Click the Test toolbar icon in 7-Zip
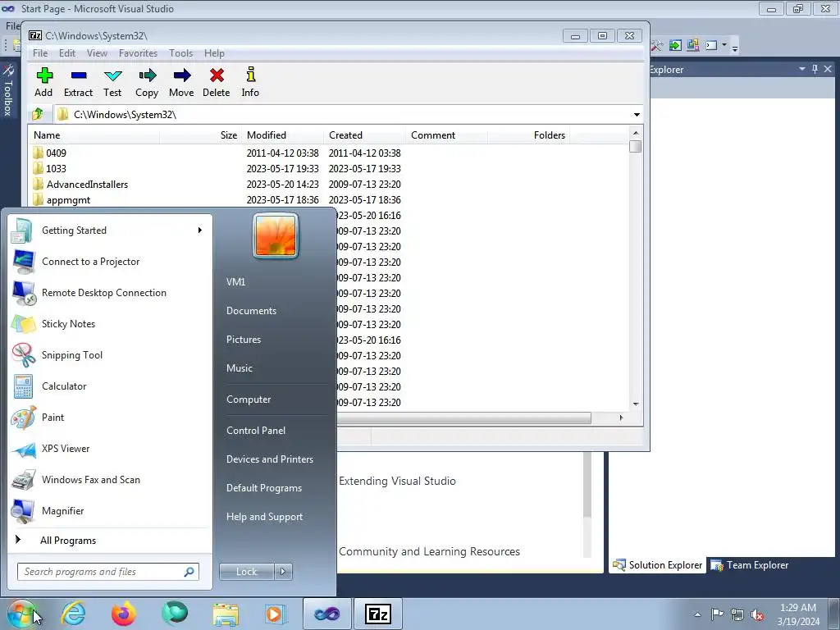 [112, 83]
